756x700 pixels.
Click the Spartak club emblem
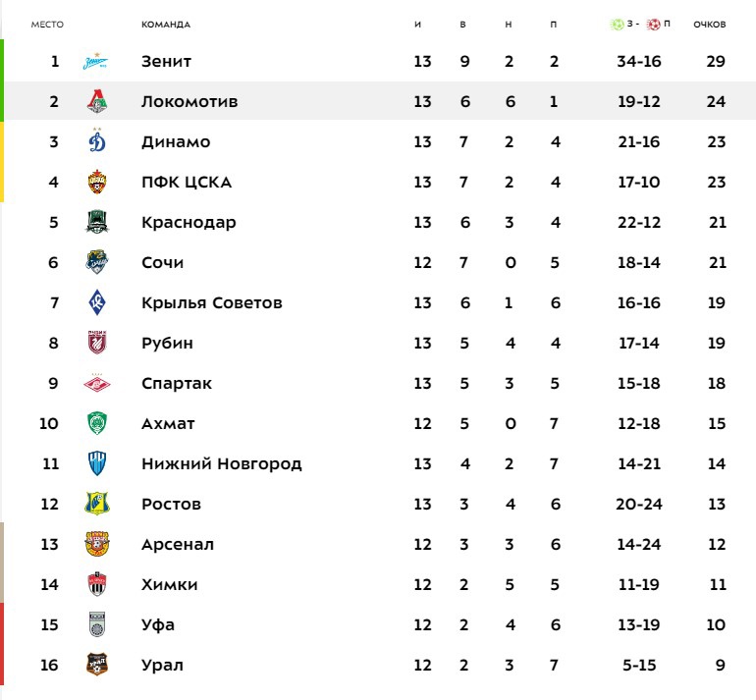point(96,384)
